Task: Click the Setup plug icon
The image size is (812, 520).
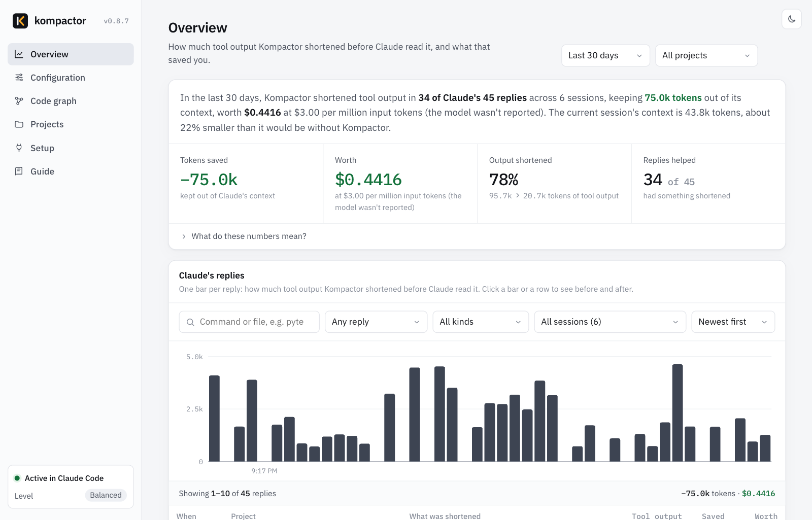Action: (x=19, y=148)
